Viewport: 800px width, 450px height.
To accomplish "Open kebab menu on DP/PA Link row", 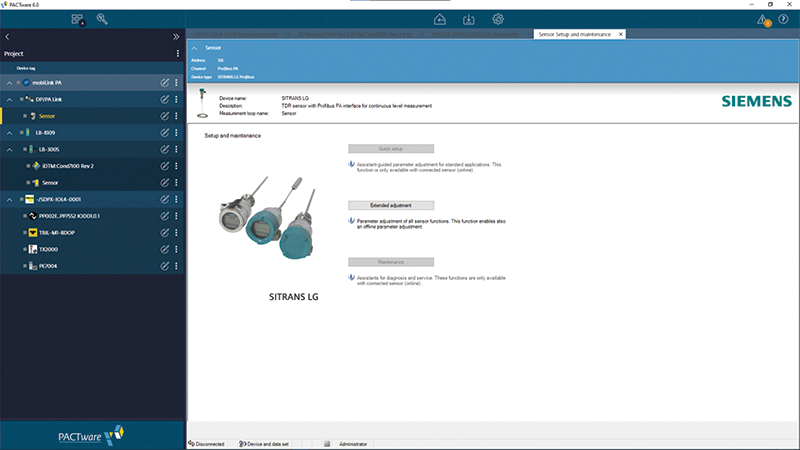I will coord(177,99).
